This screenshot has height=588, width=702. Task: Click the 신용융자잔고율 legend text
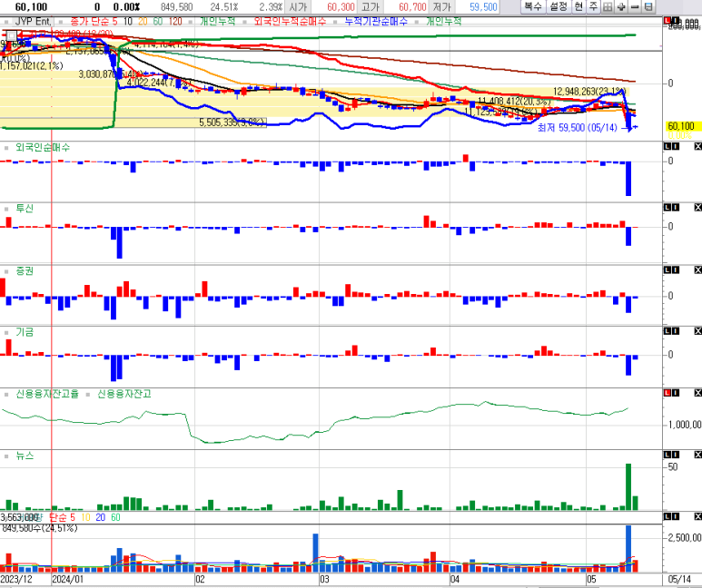pyautogui.click(x=47, y=394)
